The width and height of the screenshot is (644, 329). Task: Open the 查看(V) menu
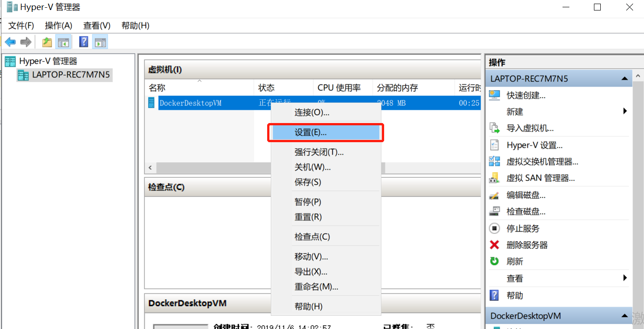click(x=97, y=26)
